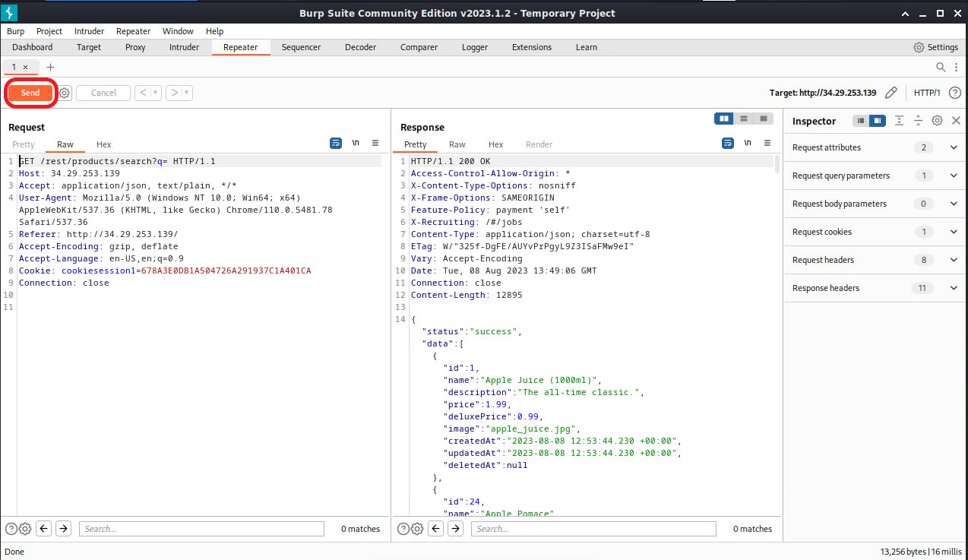This screenshot has height=560, width=968.
Task: Select the top-bottom split layout button
Action: (x=744, y=119)
